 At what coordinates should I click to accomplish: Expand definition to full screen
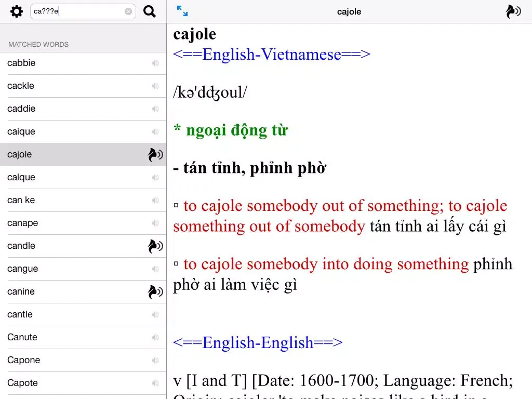182,11
